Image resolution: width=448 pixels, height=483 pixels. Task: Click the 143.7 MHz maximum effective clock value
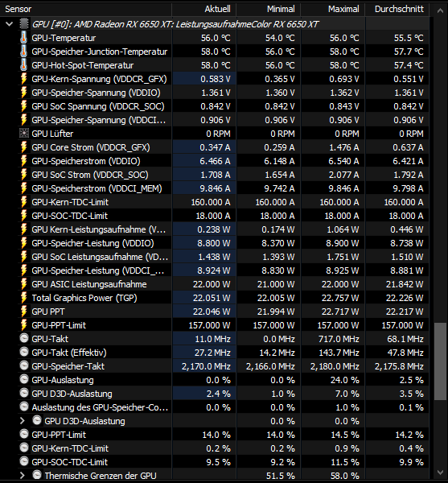(x=339, y=353)
